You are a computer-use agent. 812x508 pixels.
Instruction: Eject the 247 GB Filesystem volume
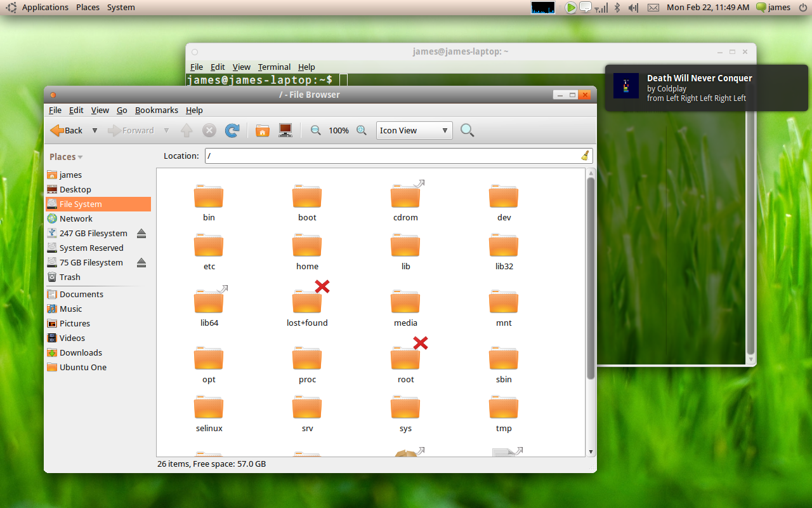[x=141, y=233]
